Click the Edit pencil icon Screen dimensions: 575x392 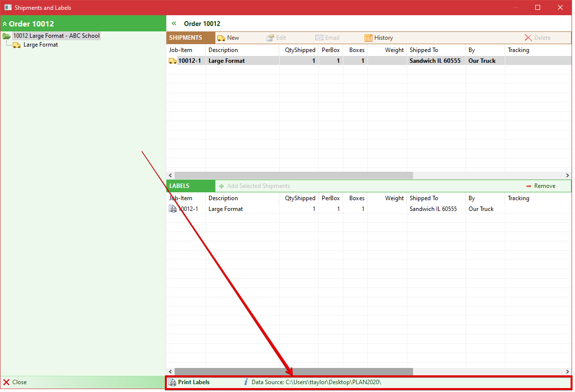click(269, 37)
